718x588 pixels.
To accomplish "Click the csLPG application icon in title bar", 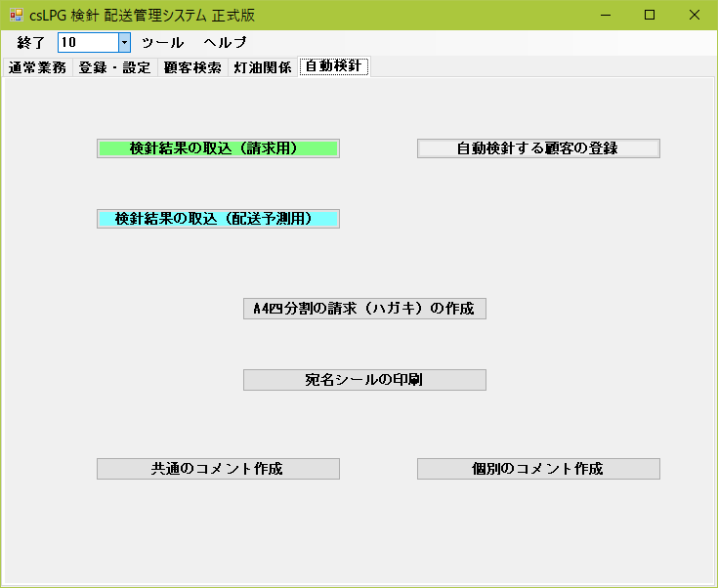I will pos(17,15).
